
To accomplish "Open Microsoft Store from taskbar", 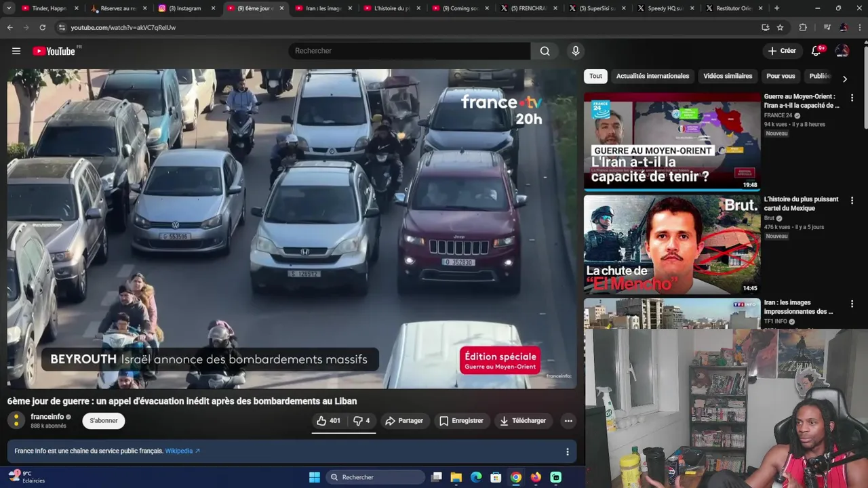I will pyautogui.click(x=496, y=477).
